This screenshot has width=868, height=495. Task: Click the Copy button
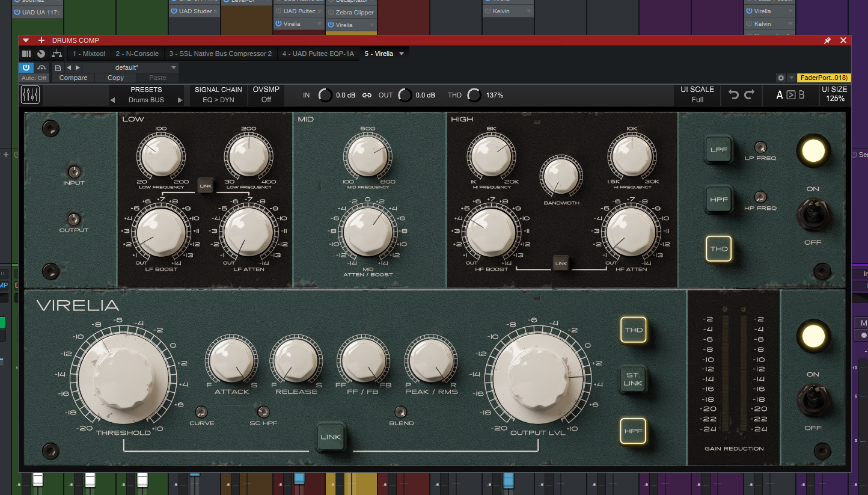pyautogui.click(x=115, y=78)
